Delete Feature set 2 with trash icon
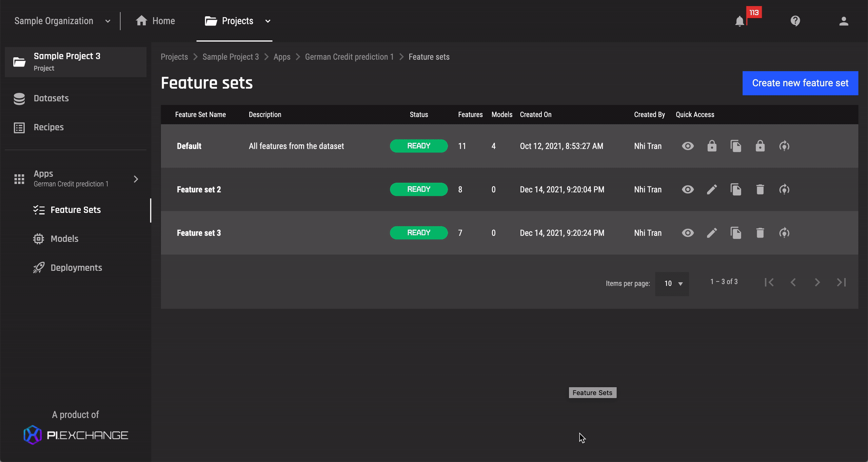The height and width of the screenshot is (462, 868). coord(760,189)
